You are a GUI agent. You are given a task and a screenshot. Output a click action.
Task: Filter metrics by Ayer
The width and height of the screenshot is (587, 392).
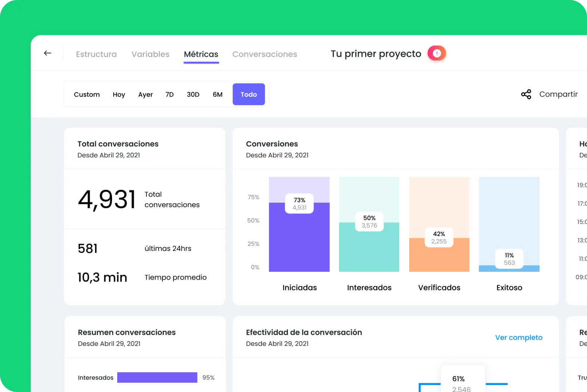coord(146,94)
